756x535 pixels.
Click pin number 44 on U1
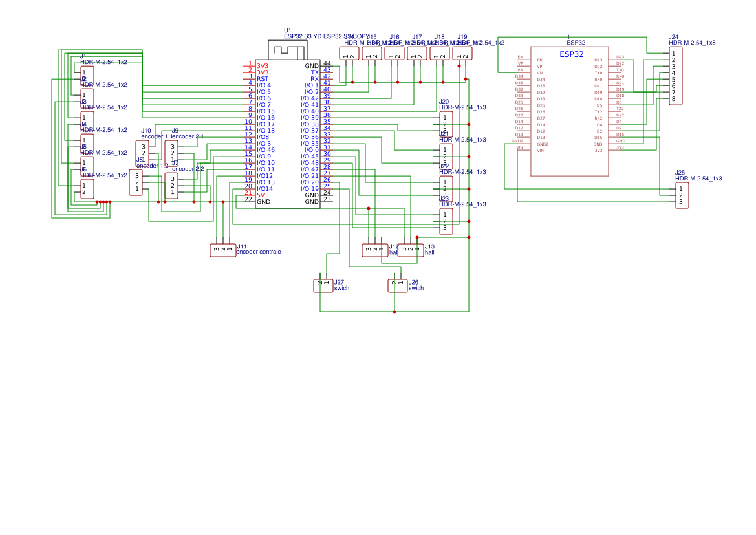click(327, 63)
